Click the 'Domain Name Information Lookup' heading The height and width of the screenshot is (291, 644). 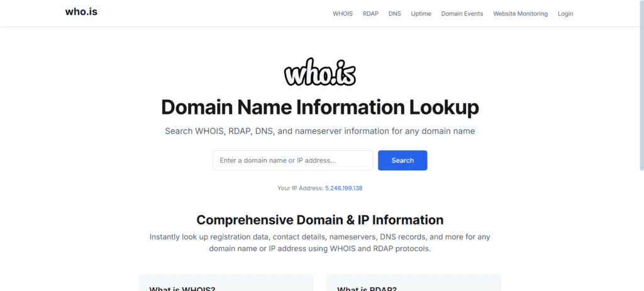[320, 107]
